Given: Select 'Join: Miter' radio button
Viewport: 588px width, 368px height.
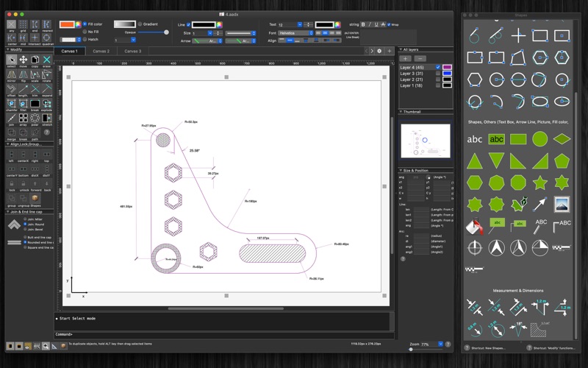Looking at the screenshot, I should click(x=25, y=219).
